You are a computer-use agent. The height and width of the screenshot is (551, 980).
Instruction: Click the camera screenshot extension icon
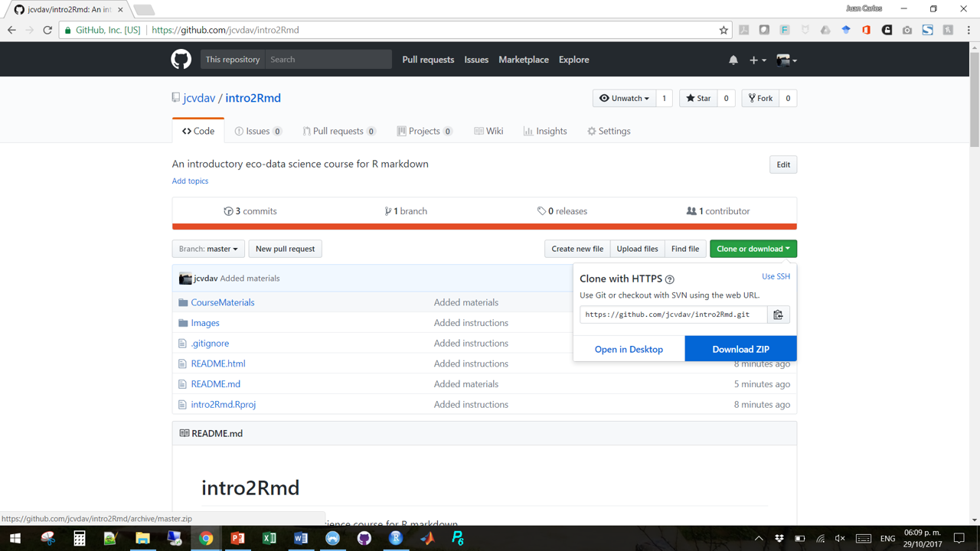[907, 30]
